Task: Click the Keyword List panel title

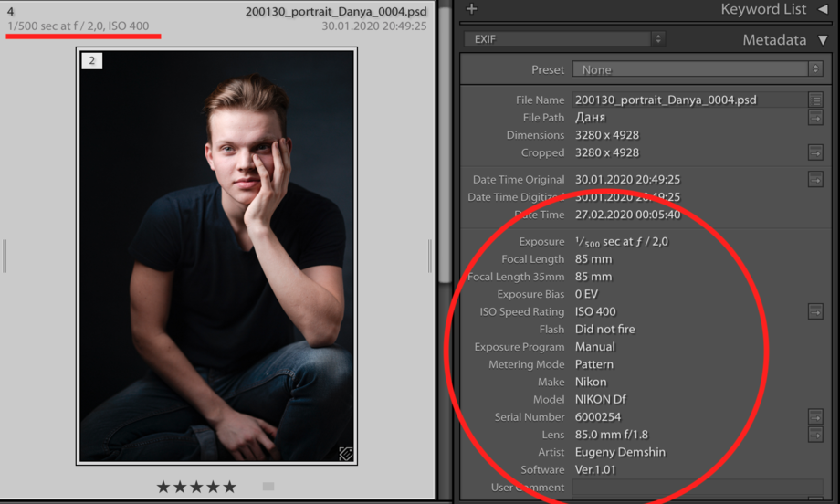Action: click(x=763, y=9)
